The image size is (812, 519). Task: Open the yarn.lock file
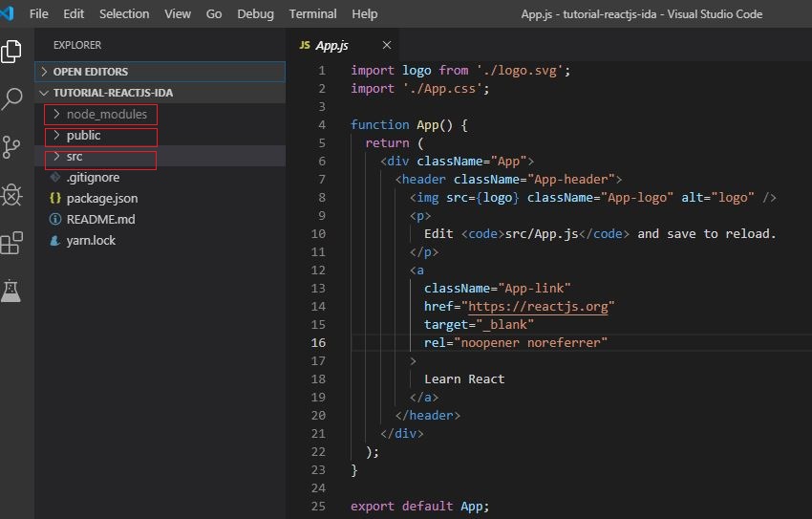tap(91, 240)
